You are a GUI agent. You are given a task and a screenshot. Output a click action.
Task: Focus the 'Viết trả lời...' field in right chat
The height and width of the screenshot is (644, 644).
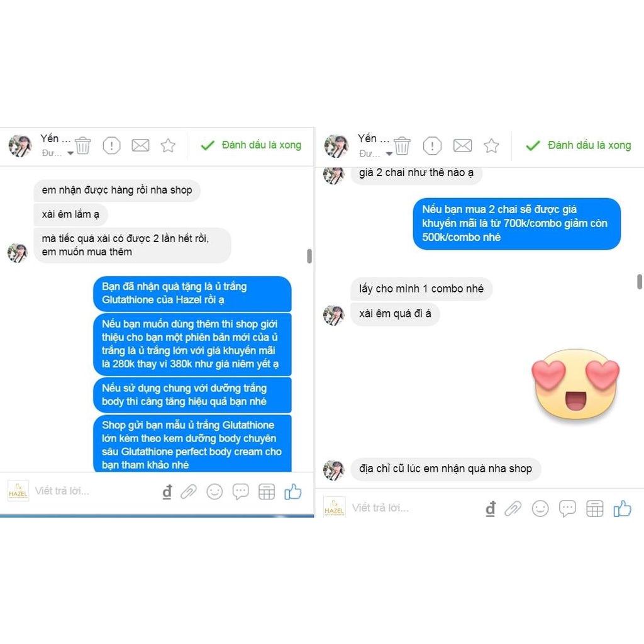pyautogui.click(x=415, y=508)
